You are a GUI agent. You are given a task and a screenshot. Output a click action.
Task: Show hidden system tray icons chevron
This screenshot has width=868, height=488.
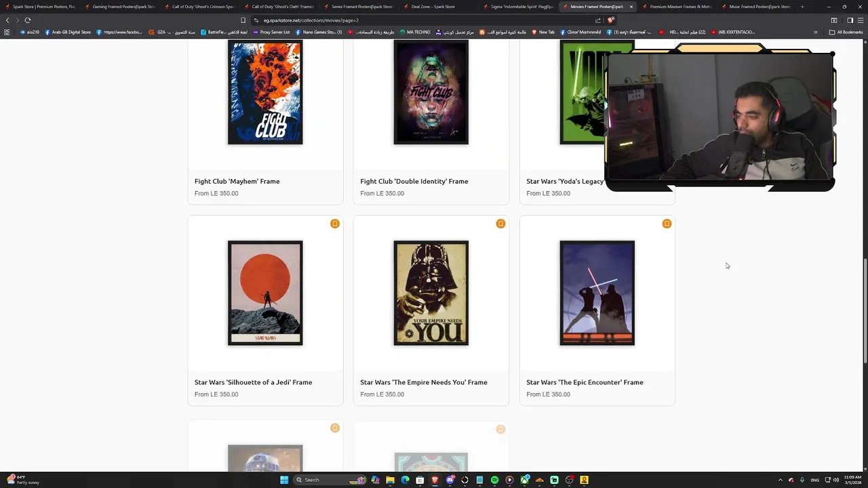pos(780,480)
